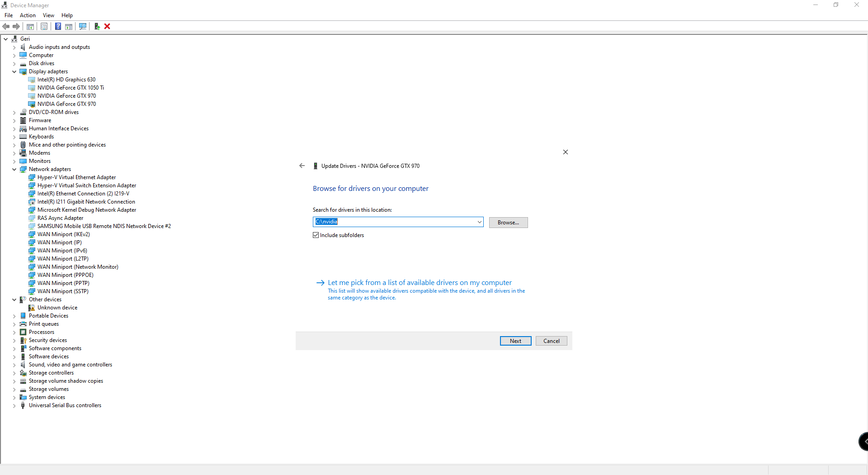
Task: Select the Unknown device under Other devices
Action: [57, 307]
